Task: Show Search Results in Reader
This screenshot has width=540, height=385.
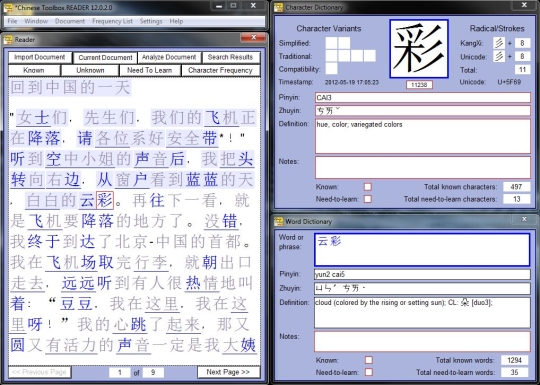Action: [230, 57]
